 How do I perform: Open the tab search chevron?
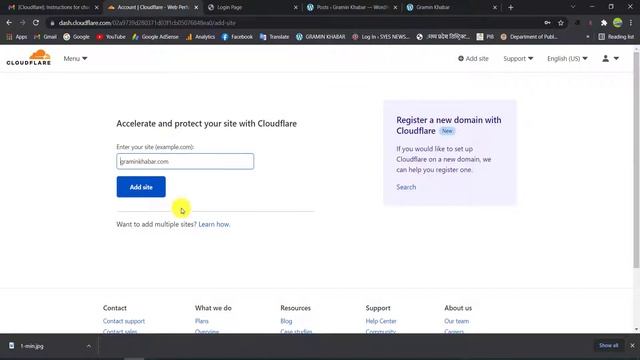(x=573, y=7)
